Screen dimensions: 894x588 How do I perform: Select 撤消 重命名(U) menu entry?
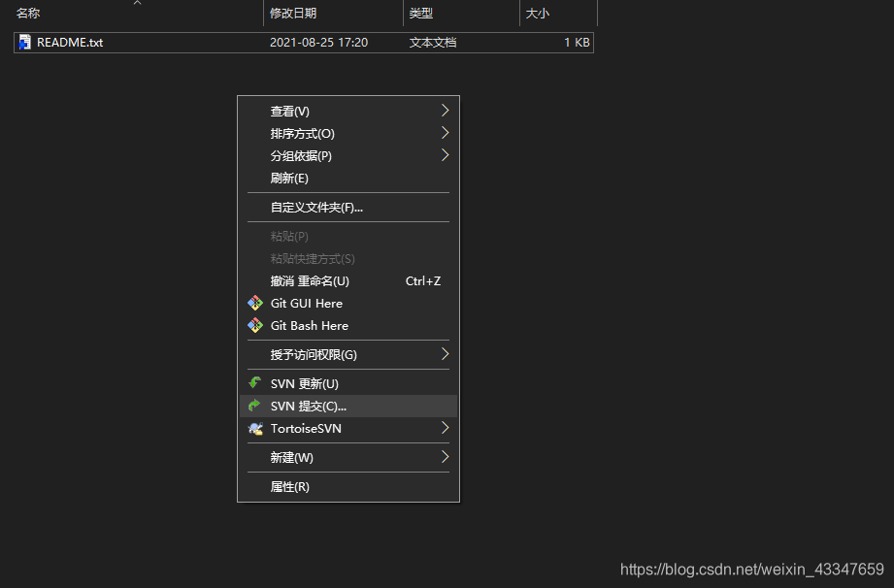coord(348,280)
